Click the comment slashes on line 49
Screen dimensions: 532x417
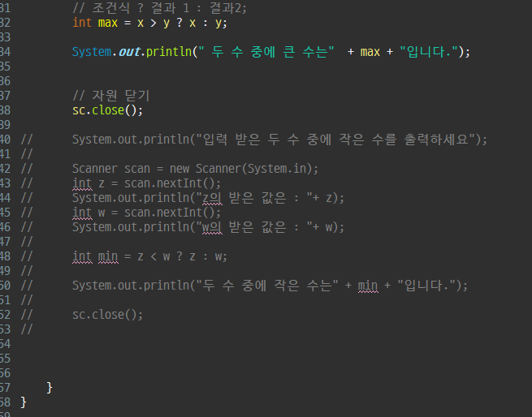pos(27,271)
